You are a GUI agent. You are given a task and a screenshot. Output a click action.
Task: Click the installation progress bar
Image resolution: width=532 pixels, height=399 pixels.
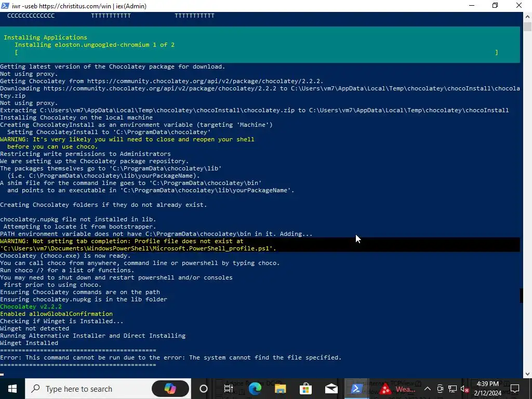tap(257, 52)
